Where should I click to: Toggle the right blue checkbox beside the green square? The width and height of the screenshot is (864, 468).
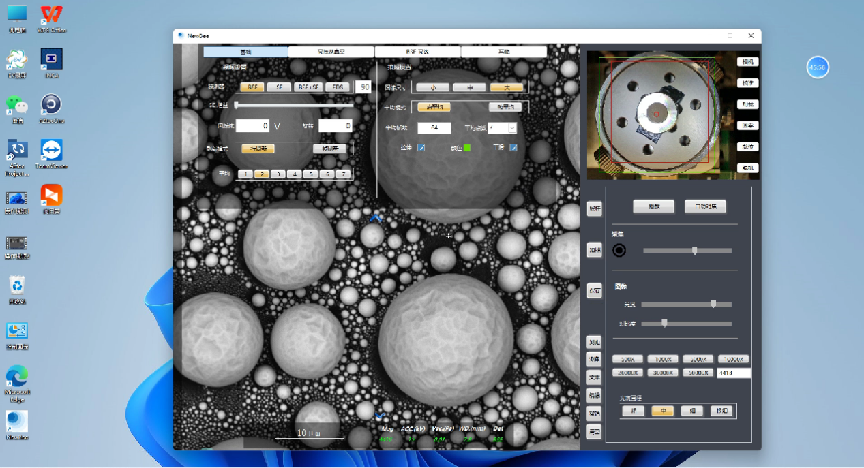[x=513, y=148]
